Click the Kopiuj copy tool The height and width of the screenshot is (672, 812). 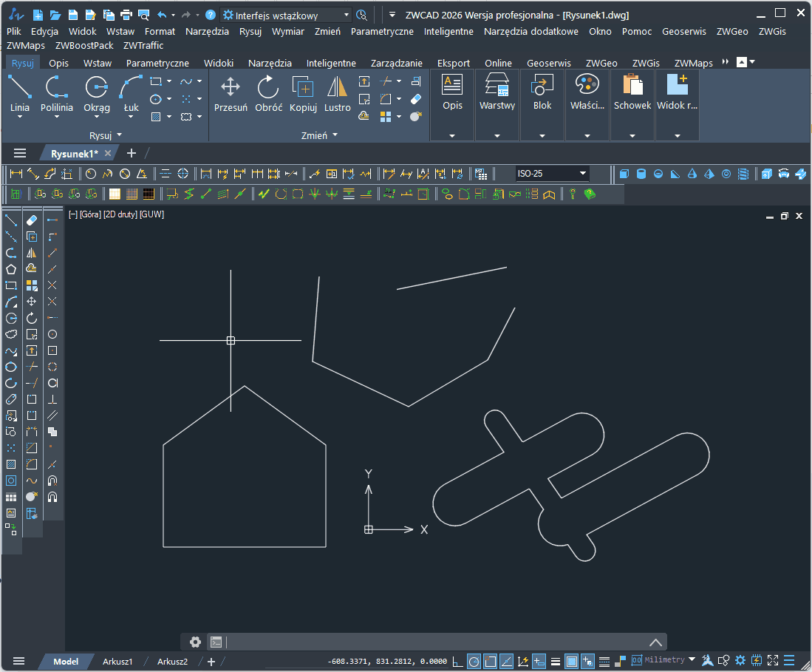[x=303, y=94]
